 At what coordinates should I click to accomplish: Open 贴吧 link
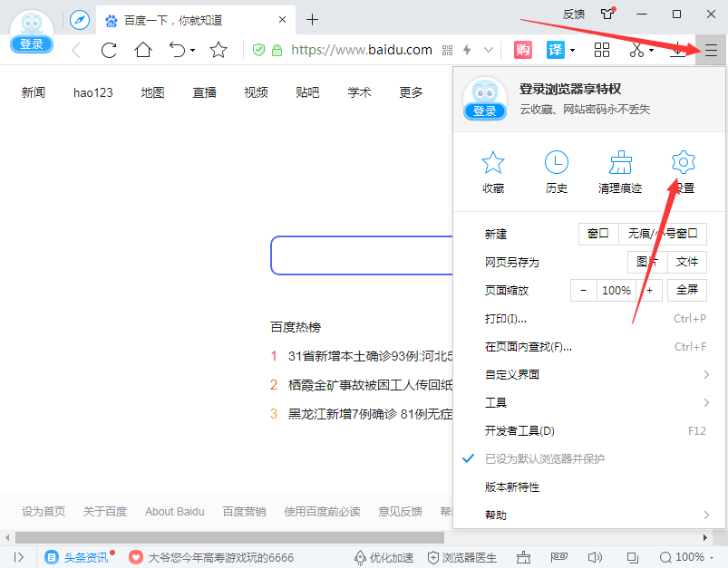[x=307, y=92]
